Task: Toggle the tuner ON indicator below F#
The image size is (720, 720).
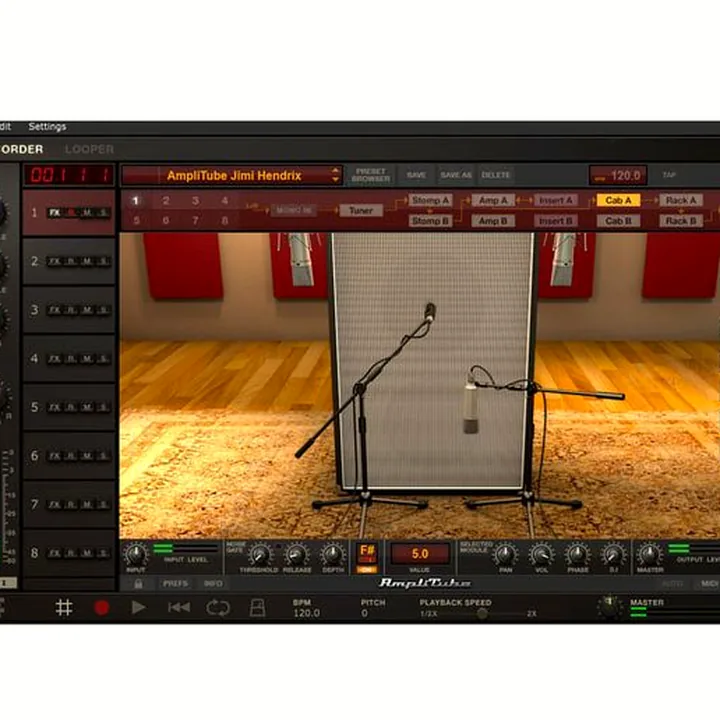Action: tap(367, 569)
